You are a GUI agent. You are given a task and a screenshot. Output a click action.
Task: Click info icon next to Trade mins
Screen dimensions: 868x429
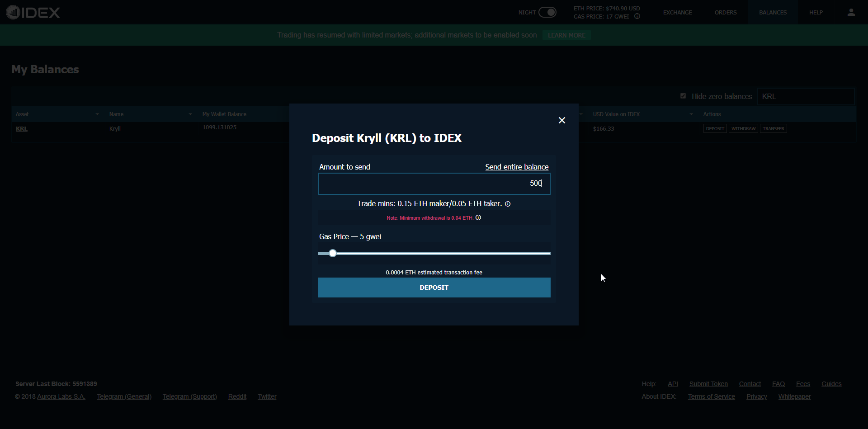(508, 204)
